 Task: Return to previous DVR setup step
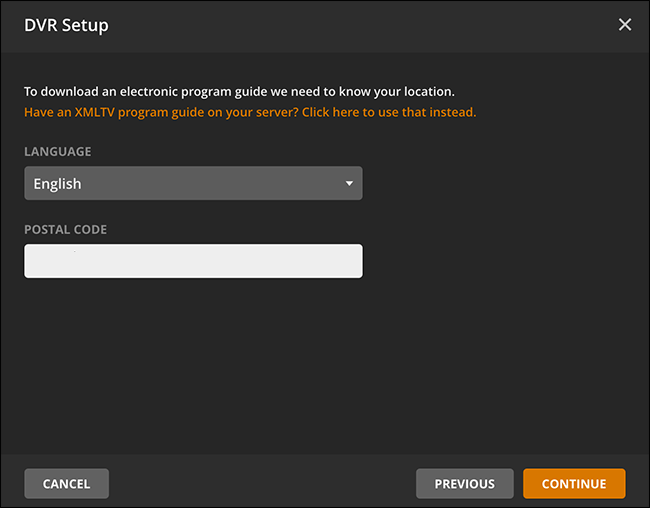click(x=464, y=484)
